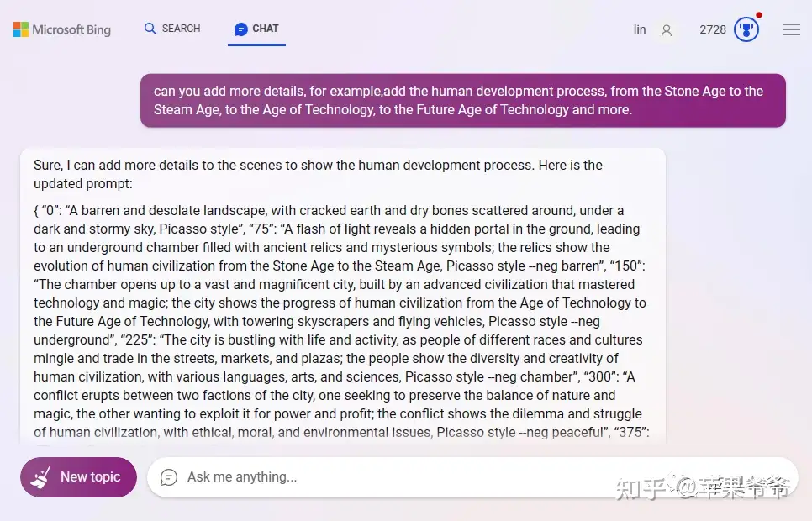
Task: Start a new conversation with New topic
Action: pyautogui.click(x=78, y=477)
